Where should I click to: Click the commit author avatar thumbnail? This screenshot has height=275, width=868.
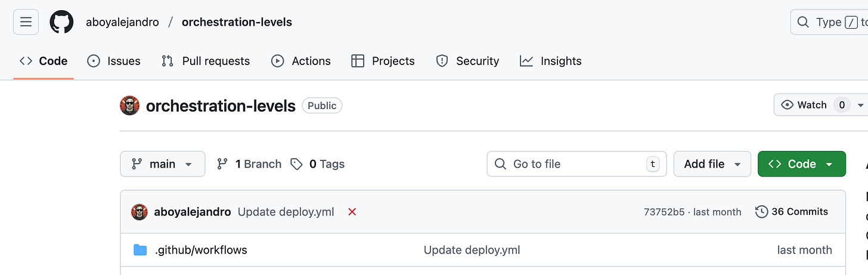coord(139,212)
